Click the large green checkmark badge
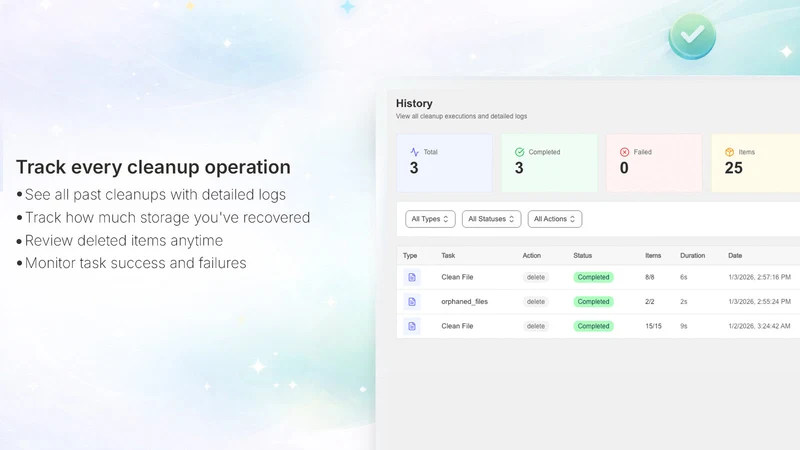The image size is (800, 450). (x=692, y=36)
